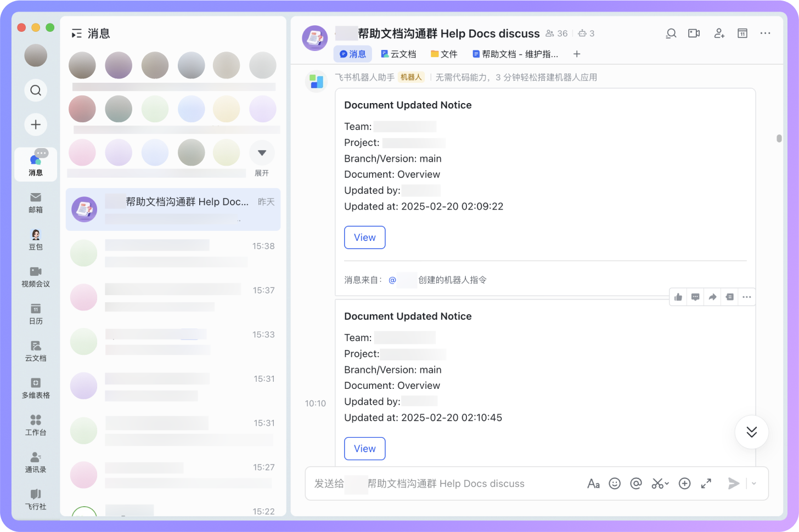Screen dimensions: 799x532
Task: Open 通讯录 contacts in the sidebar
Action: point(36,462)
